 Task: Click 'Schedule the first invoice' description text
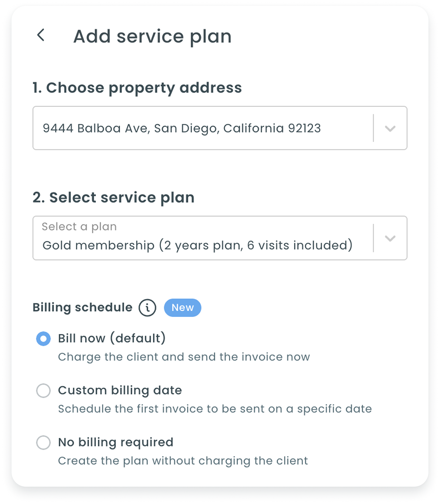point(215,409)
